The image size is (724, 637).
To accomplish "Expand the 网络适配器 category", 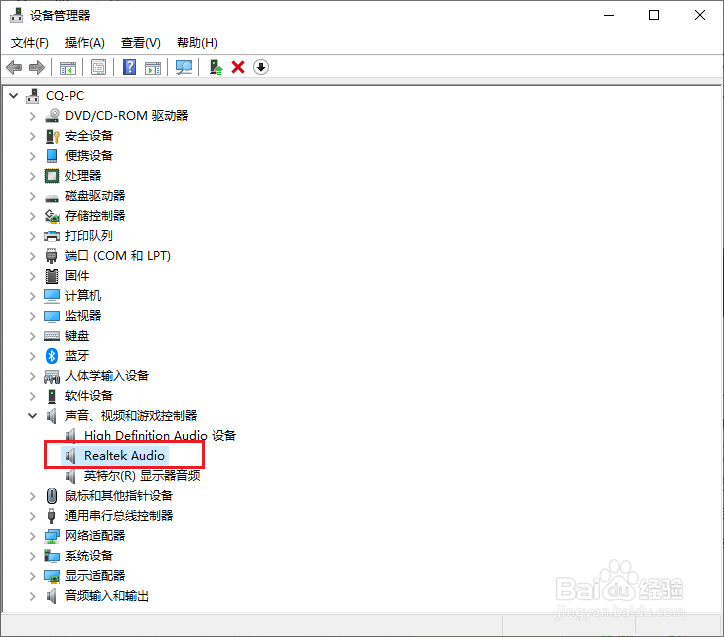I will pos(32,536).
